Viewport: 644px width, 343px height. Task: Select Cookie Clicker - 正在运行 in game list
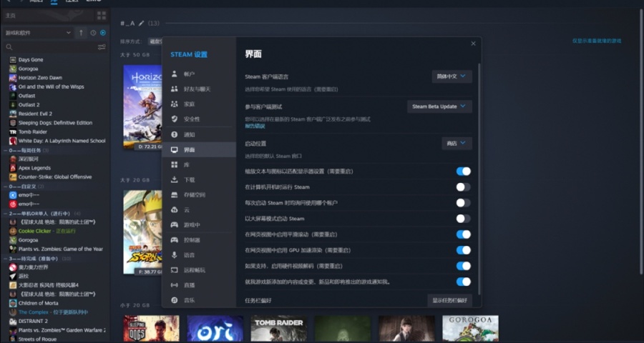tap(47, 231)
